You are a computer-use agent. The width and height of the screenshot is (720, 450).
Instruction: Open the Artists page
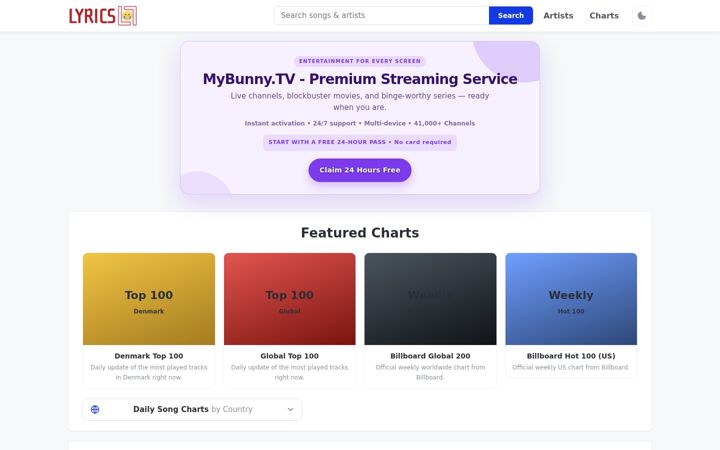coord(558,16)
